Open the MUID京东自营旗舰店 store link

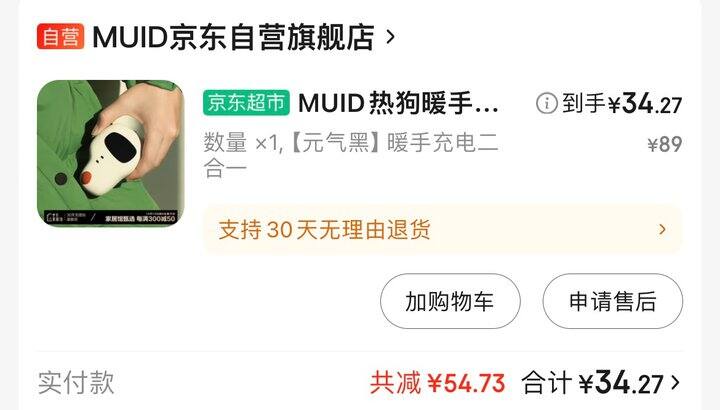pos(234,37)
